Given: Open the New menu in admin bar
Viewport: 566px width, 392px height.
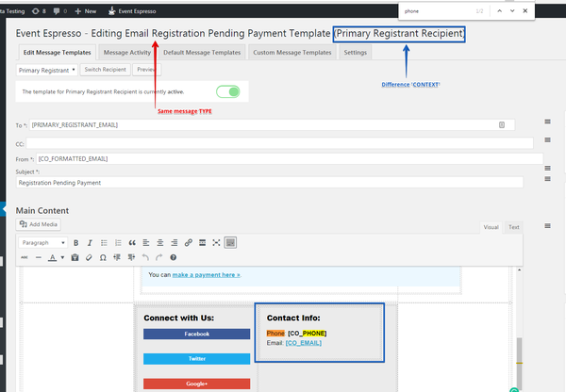Looking at the screenshot, I should click(x=86, y=11).
